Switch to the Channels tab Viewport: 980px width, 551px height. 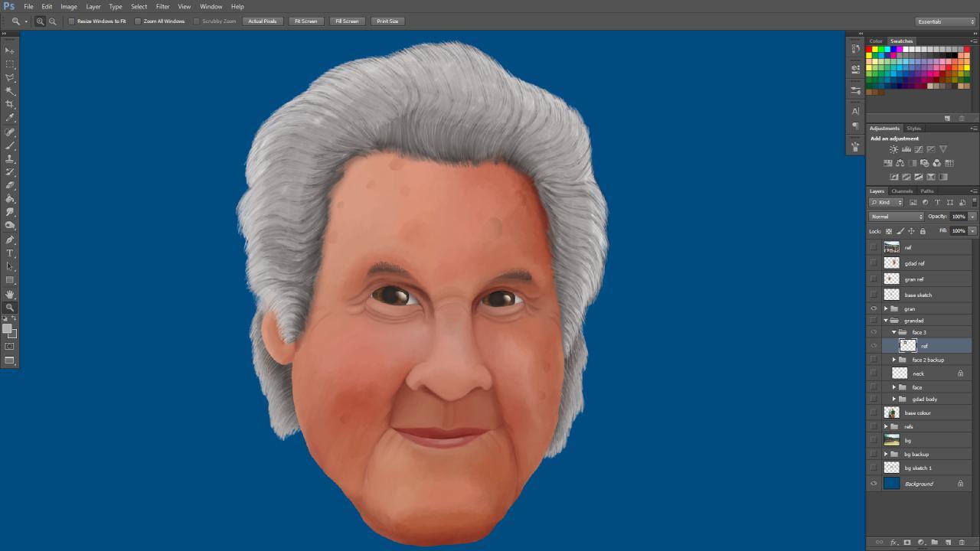[902, 191]
